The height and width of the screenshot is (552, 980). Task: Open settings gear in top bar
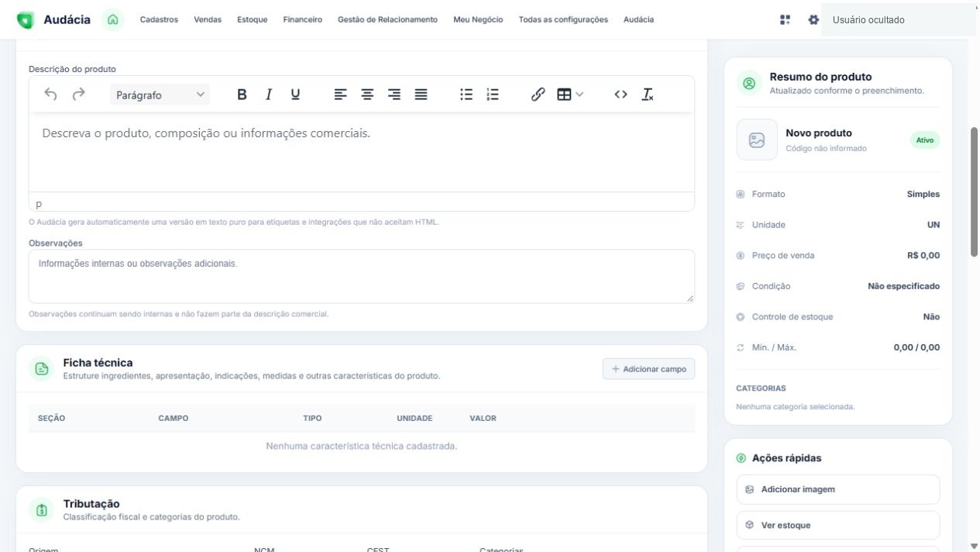813,19
